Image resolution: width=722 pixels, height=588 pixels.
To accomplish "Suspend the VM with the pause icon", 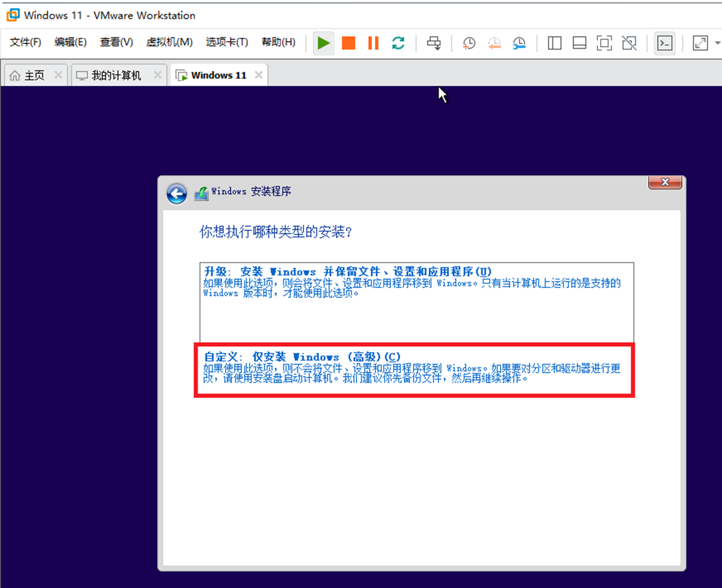I will coord(373,43).
